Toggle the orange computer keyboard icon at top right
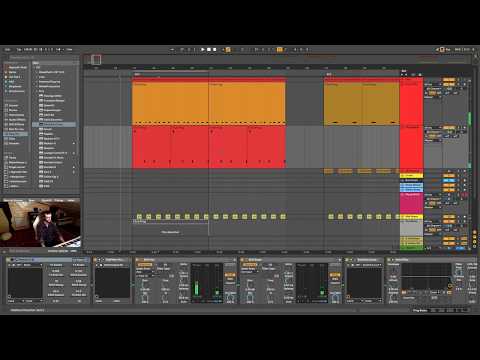This screenshot has height=360, width=480. click(442, 49)
